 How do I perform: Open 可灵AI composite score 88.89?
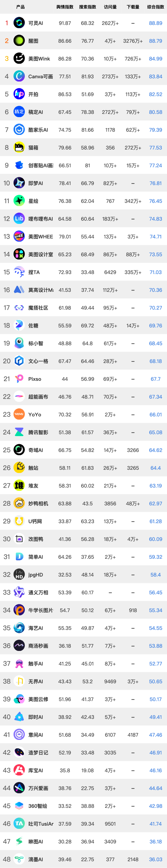pyautogui.click(x=156, y=23)
